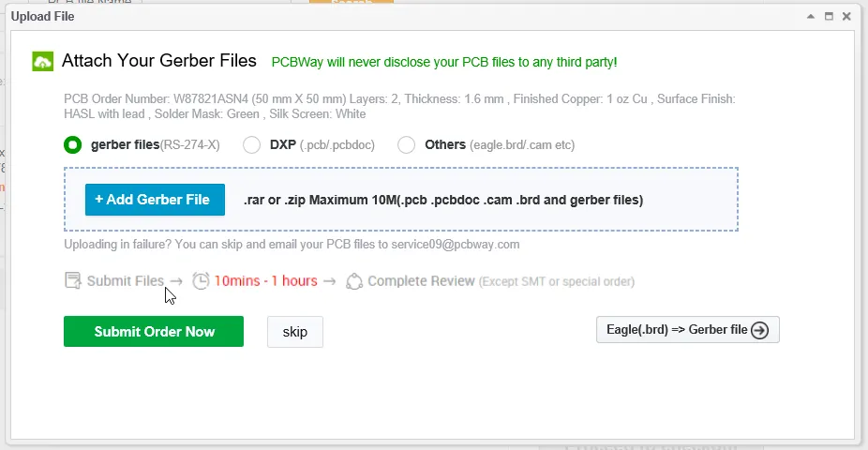Click Submit Order Now
Image resolution: width=868 pixels, height=450 pixels.
(x=154, y=332)
